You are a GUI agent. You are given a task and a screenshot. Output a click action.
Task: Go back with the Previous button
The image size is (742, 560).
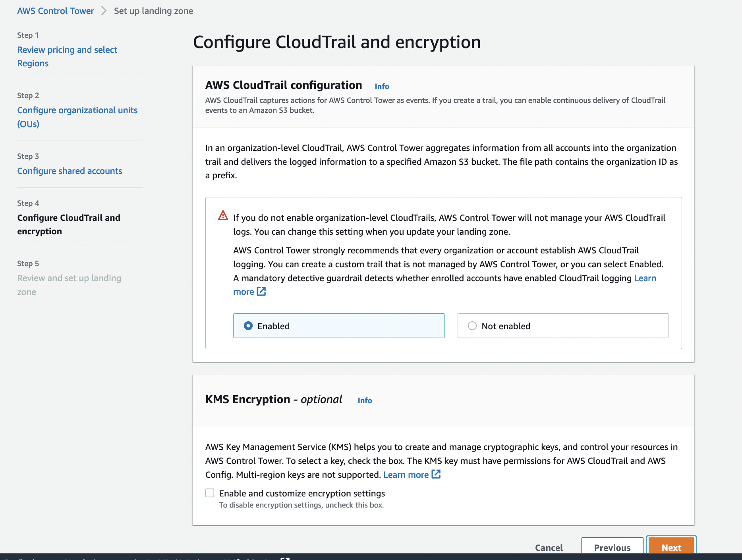pyautogui.click(x=612, y=546)
